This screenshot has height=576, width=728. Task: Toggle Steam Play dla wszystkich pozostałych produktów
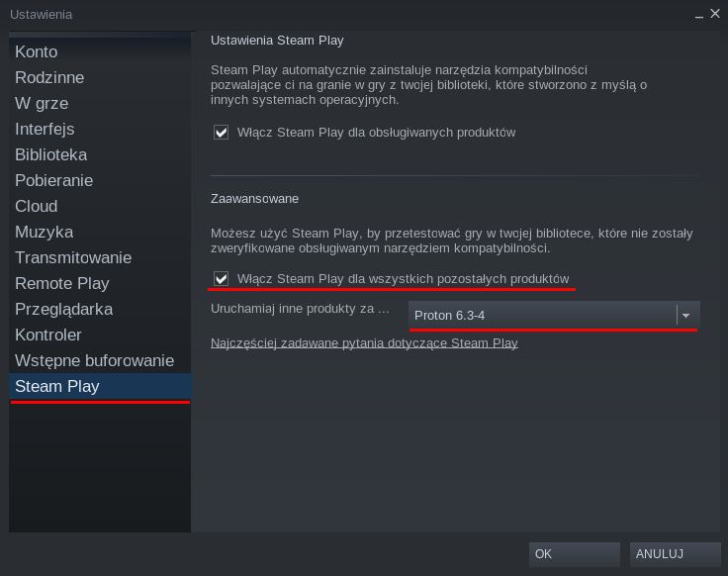pos(221,279)
